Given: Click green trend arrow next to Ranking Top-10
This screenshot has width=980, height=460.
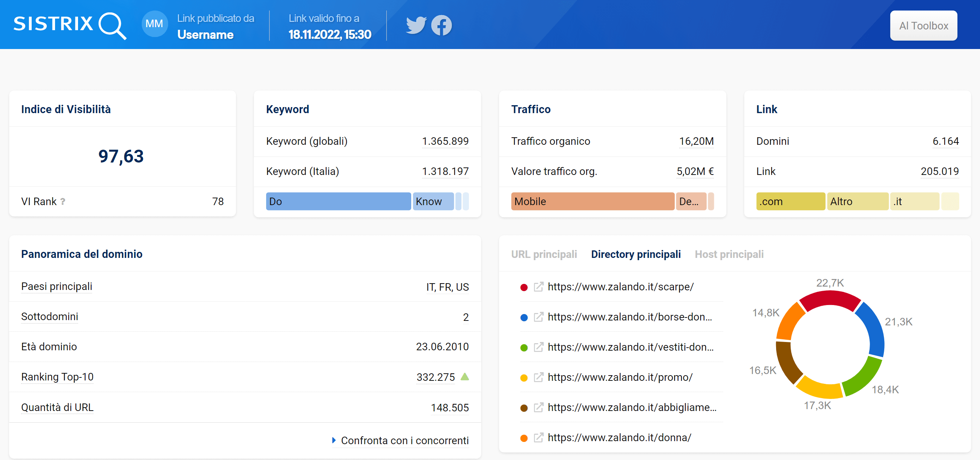Looking at the screenshot, I should 464,377.
